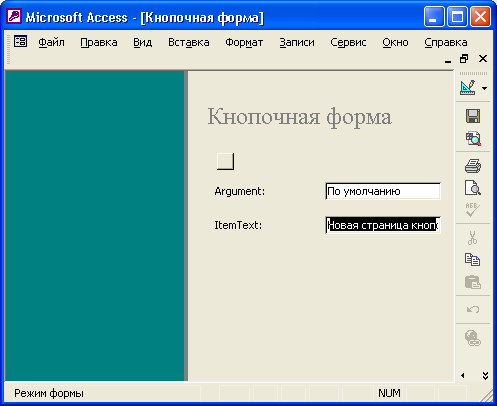This screenshot has height=406, width=497.
Task: Click the blank square form button
Action: (x=225, y=161)
